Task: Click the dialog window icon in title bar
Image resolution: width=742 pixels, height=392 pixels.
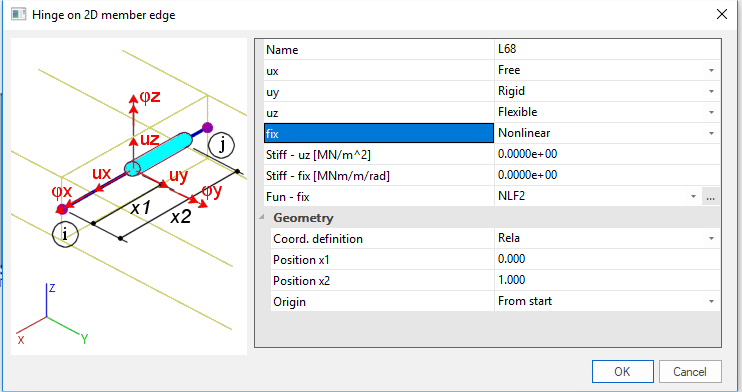Action: [18, 14]
